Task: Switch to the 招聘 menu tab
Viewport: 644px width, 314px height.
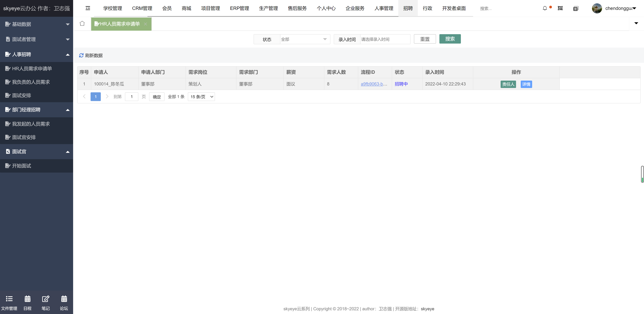Action: (408, 8)
